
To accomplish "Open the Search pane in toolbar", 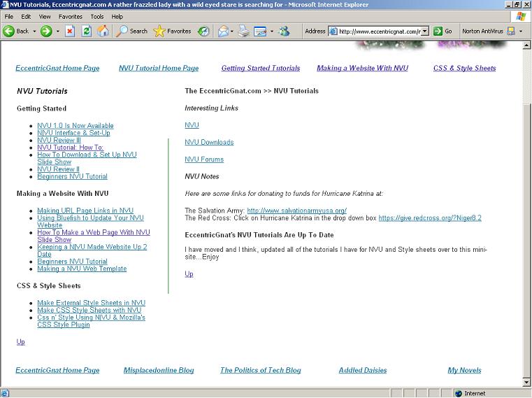I will [x=132, y=31].
